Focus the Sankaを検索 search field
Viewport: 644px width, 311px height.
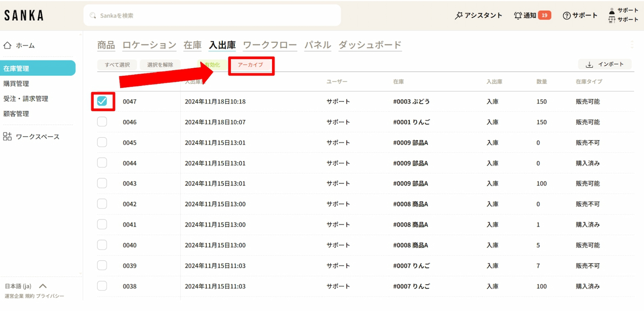click(212, 15)
